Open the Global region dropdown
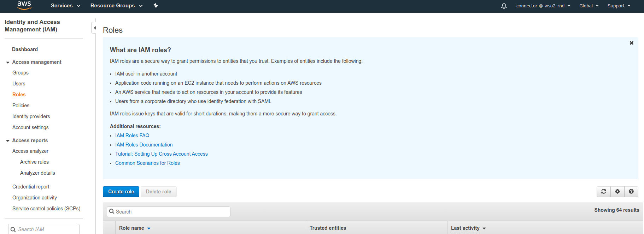This screenshot has height=234, width=644. pos(589,6)
